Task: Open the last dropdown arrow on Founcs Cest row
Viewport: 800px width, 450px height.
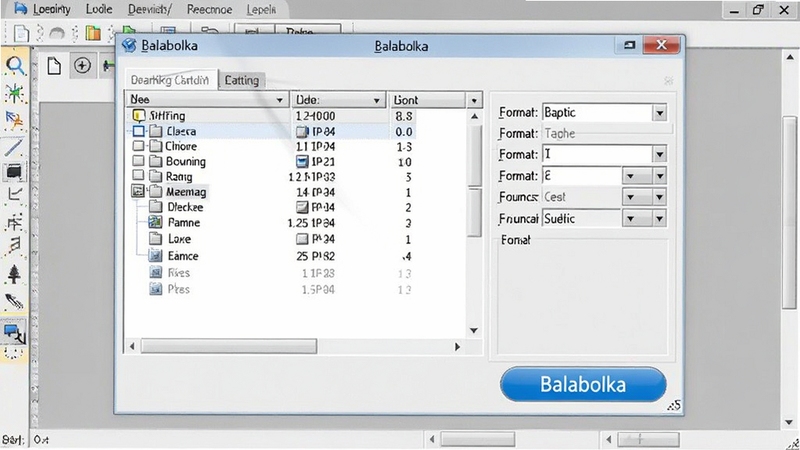Action: click(x=660, y=197)
